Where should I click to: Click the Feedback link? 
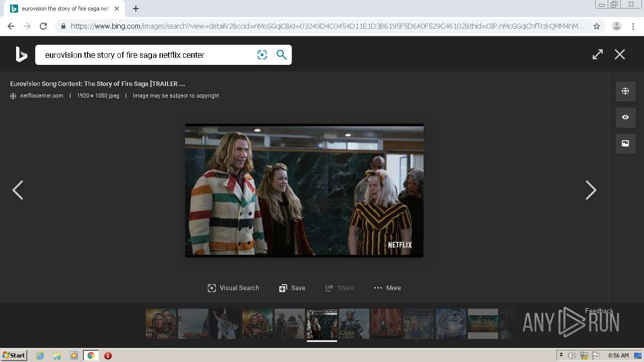pyautogui.click(x=599, y=311)
